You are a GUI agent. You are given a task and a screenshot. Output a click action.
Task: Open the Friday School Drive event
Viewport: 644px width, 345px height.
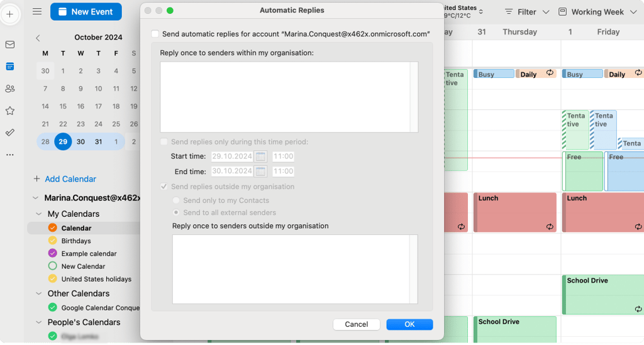(603, 295)
